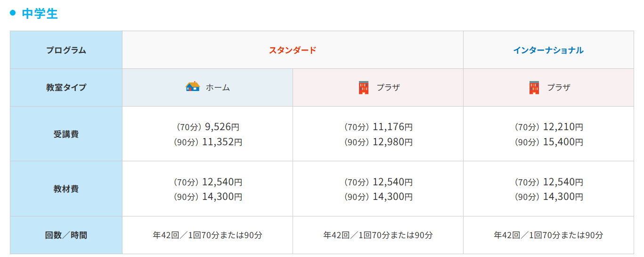Click the blue bullet before 中学生
The image size is (644, 257).
13,13
